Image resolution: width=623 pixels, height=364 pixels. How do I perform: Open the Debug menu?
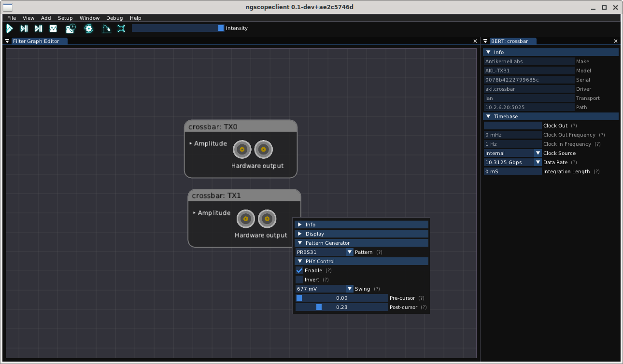tap(114, 18)
